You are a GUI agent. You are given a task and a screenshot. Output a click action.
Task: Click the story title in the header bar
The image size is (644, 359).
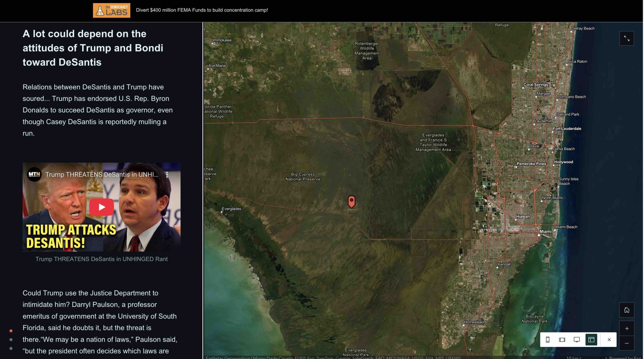(x=202, y=10)
